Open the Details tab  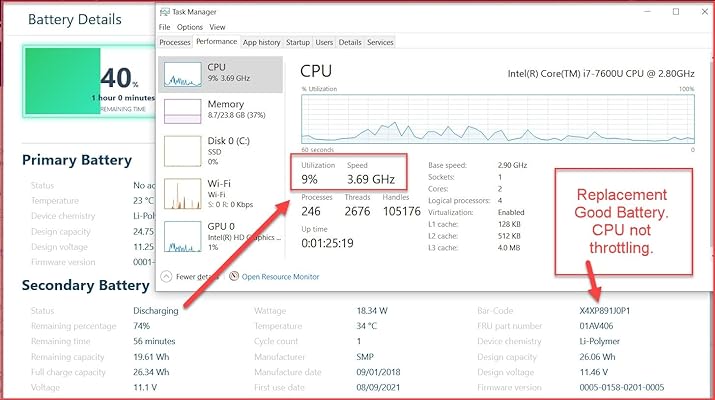(x=350, y=42)
